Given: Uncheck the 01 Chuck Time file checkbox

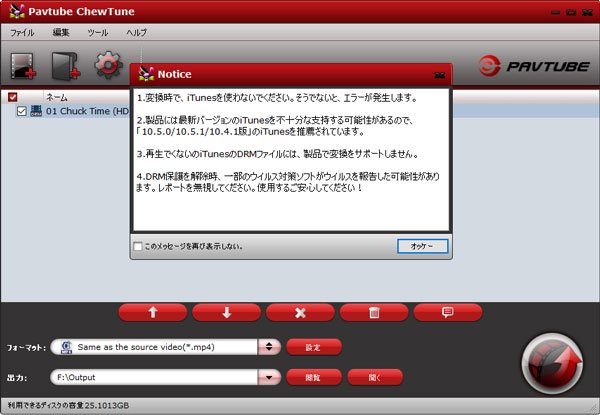Looking at the screenshot, I should [x=21, y=111].
